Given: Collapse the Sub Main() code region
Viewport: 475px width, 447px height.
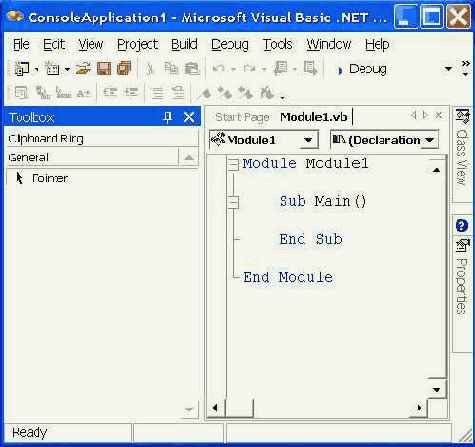Looking at the screenshot, I should click(x=234, y=202).
